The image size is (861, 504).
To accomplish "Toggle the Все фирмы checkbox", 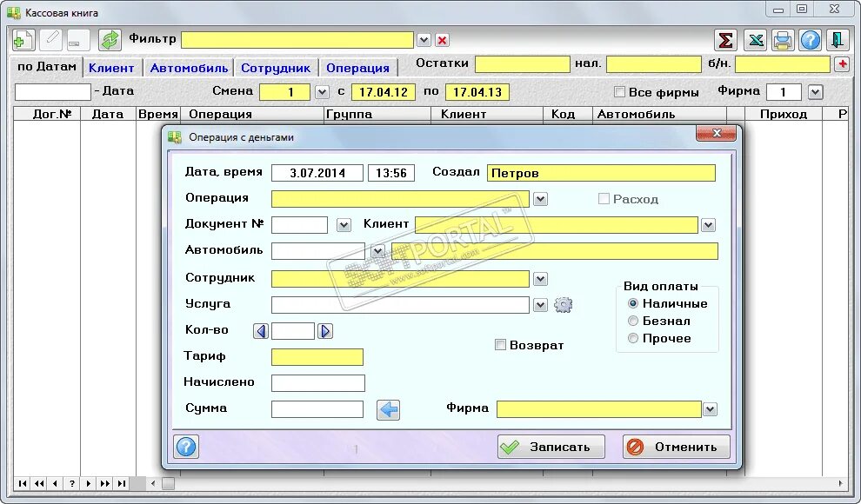I will 619,91.
